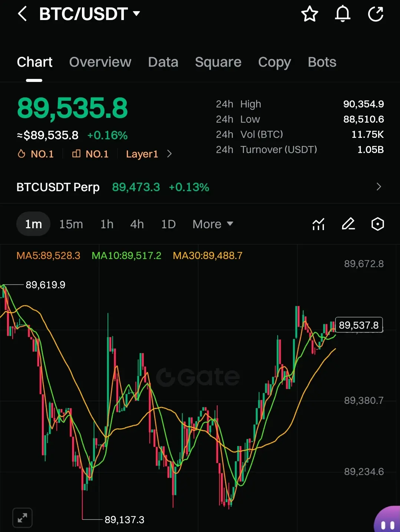
Task: Tap chevron at right of BTCUSDT Perp
Action: 378,187
